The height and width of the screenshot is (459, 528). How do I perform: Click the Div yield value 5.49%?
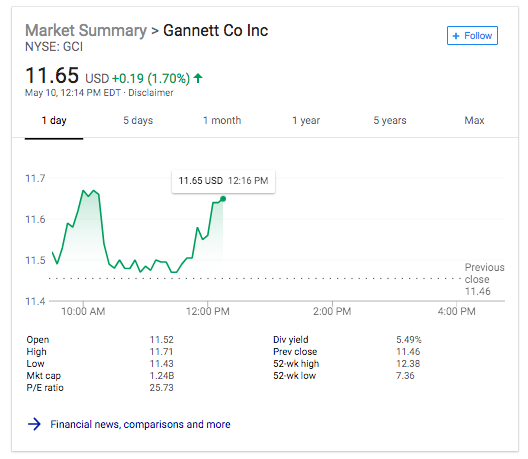409,340
